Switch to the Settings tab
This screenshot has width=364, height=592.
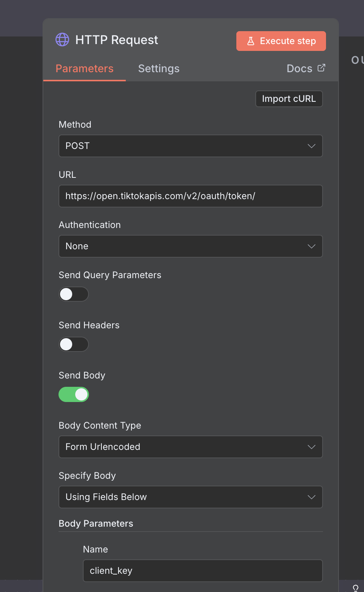[159, 68]
